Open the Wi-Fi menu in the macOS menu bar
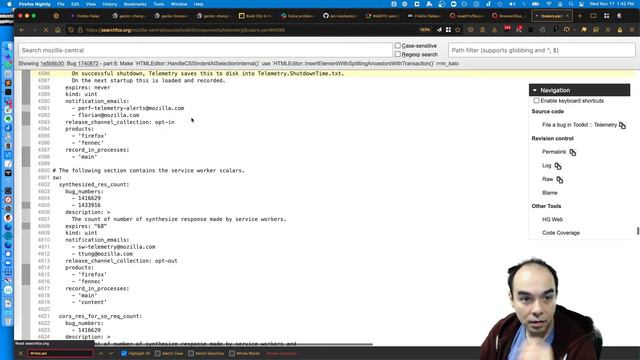This screenshot has height=360, width=640. click(549, 4)
